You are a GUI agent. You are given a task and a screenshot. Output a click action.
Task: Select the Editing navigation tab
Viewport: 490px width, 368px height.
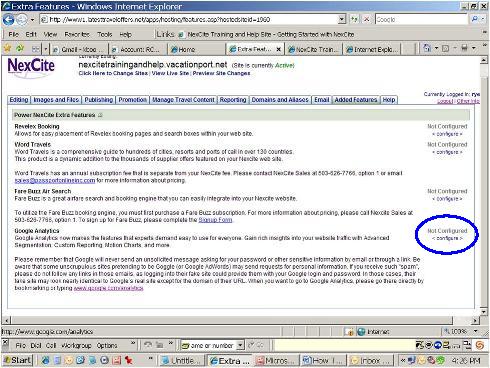(19, 100)
